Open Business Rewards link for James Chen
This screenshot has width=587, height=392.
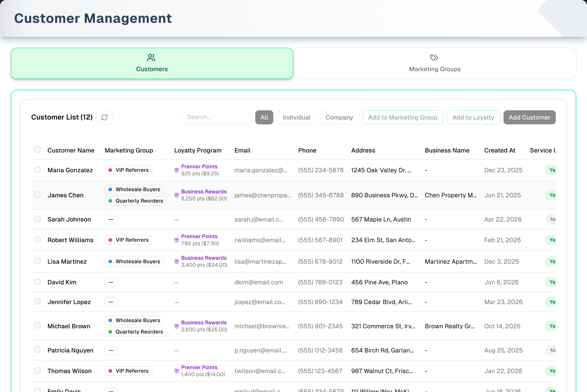[204, 192]
